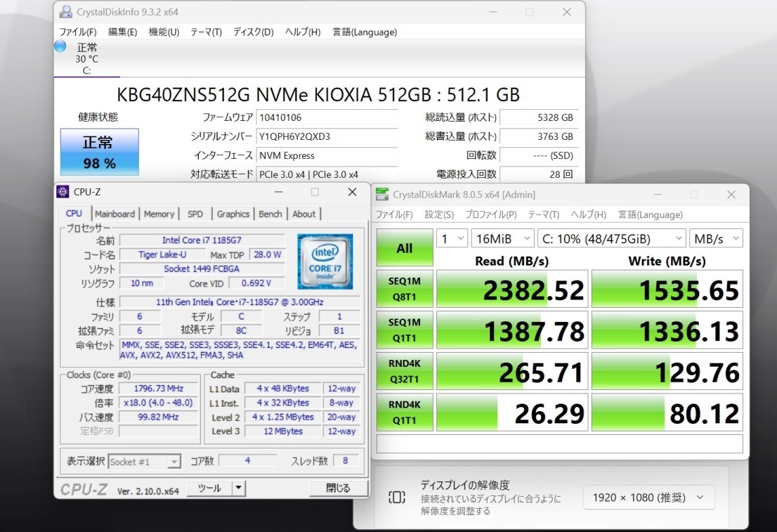Open 設定(S) menu in CrystalDiskMark
This screenshot has width=777, height=532.
[x=439, y=214]
